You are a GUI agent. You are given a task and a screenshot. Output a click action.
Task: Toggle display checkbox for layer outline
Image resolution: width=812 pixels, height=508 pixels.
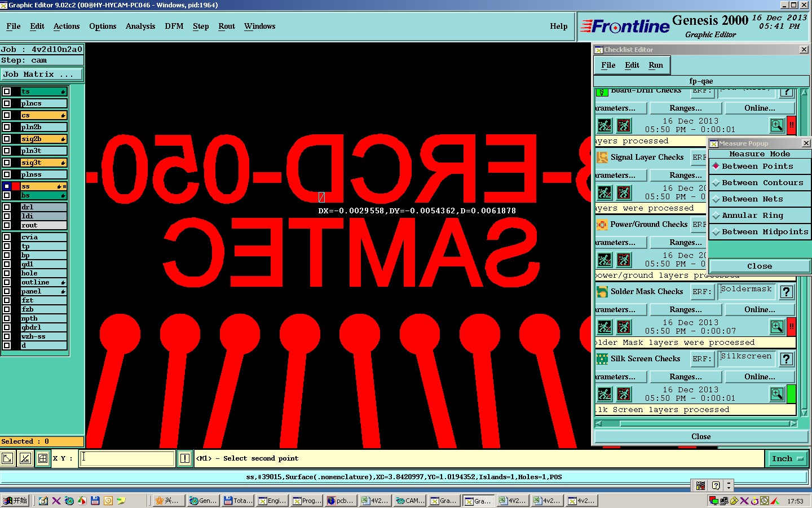[x=7, y=282]
